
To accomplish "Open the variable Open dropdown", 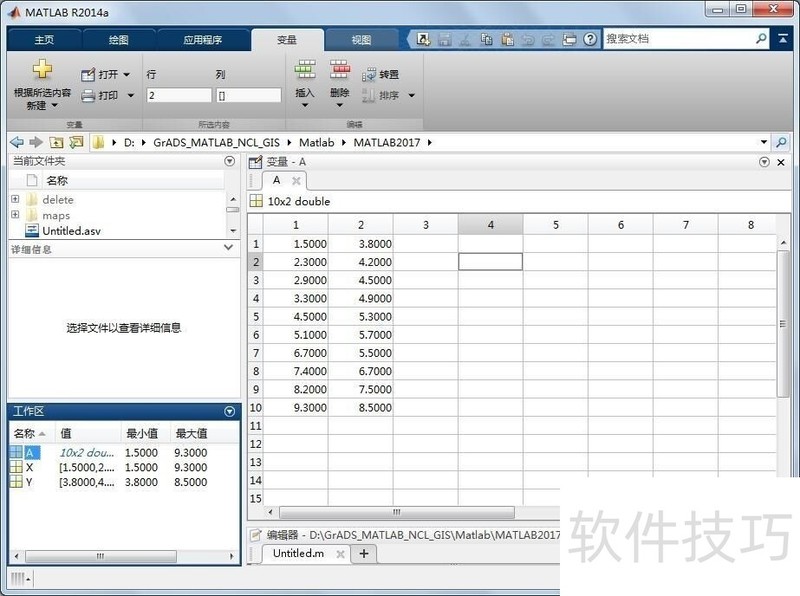I will [x=106, y=74].
